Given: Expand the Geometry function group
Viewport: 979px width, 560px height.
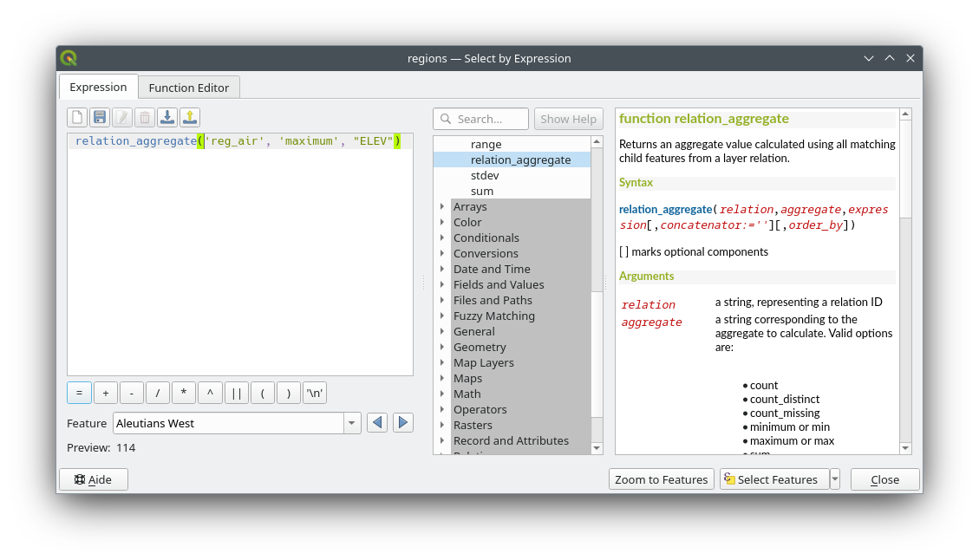Looking at the screenshot, I should (x=442, y=347).
